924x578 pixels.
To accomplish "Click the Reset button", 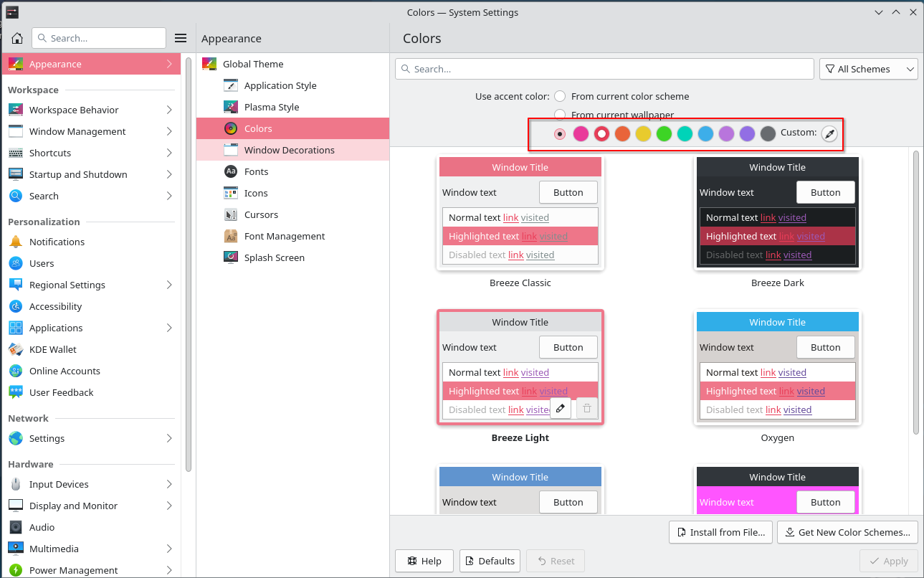I will (x=556, y=561).
